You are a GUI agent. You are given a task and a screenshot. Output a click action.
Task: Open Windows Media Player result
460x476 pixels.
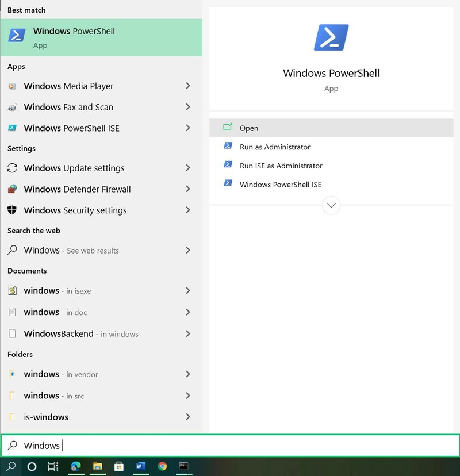[101, 86]
